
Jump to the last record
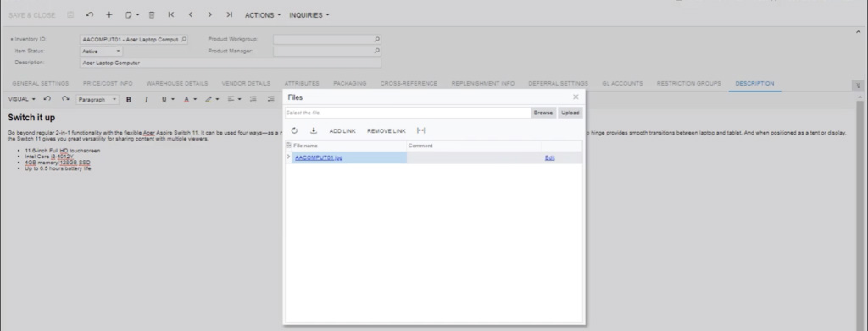click(x=229, y=15)
